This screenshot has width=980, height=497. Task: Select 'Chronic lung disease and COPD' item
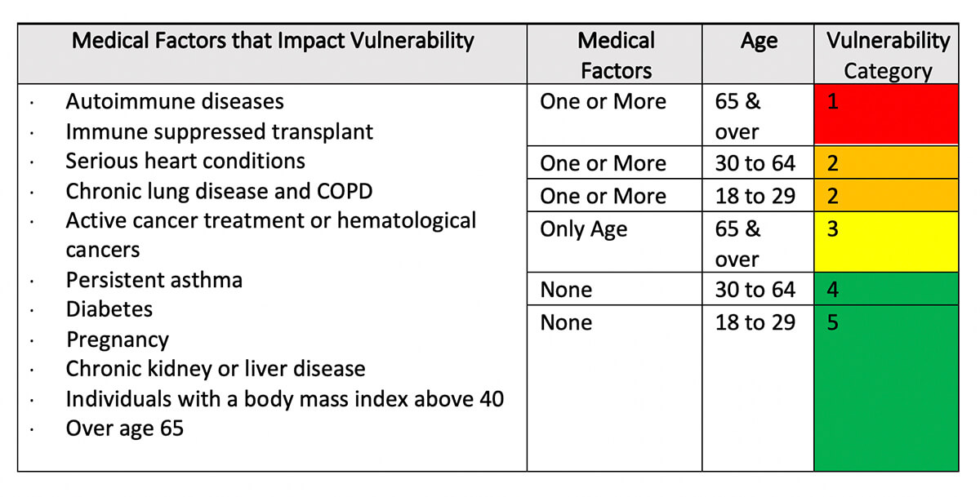[x=219, y=191]
